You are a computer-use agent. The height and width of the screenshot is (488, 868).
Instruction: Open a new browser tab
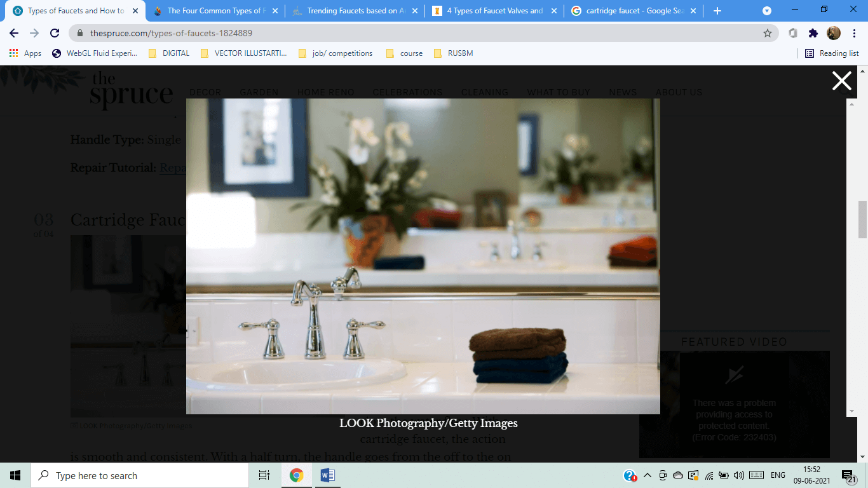717,11
